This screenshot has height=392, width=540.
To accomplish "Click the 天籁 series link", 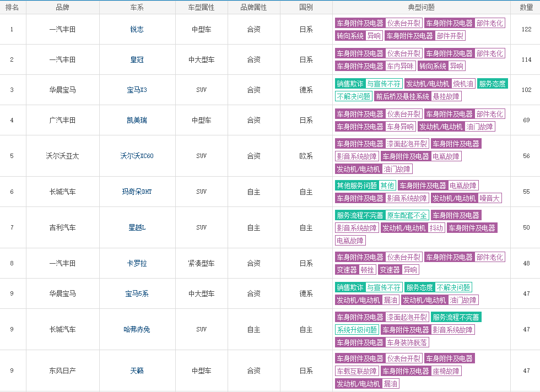I will (137, 371).
